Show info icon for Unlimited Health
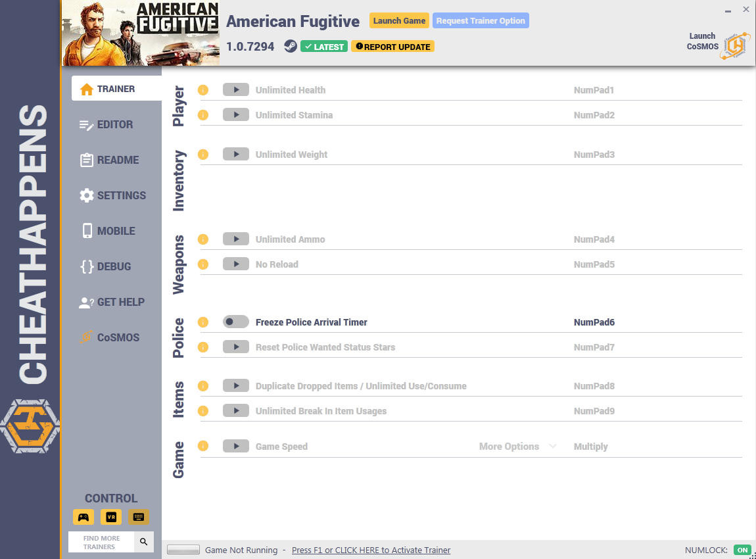The image size is (756, 559). (x=203, y=90)
